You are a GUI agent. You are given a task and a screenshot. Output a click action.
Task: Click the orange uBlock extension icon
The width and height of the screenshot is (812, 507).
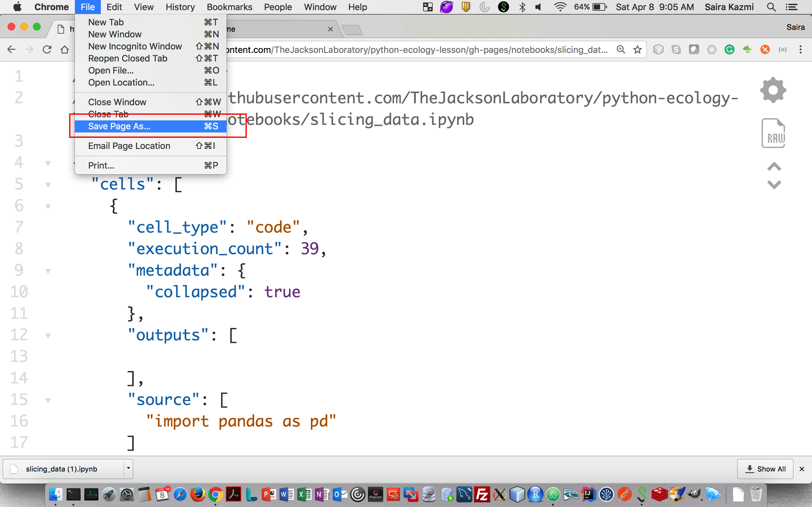[765, 50]
